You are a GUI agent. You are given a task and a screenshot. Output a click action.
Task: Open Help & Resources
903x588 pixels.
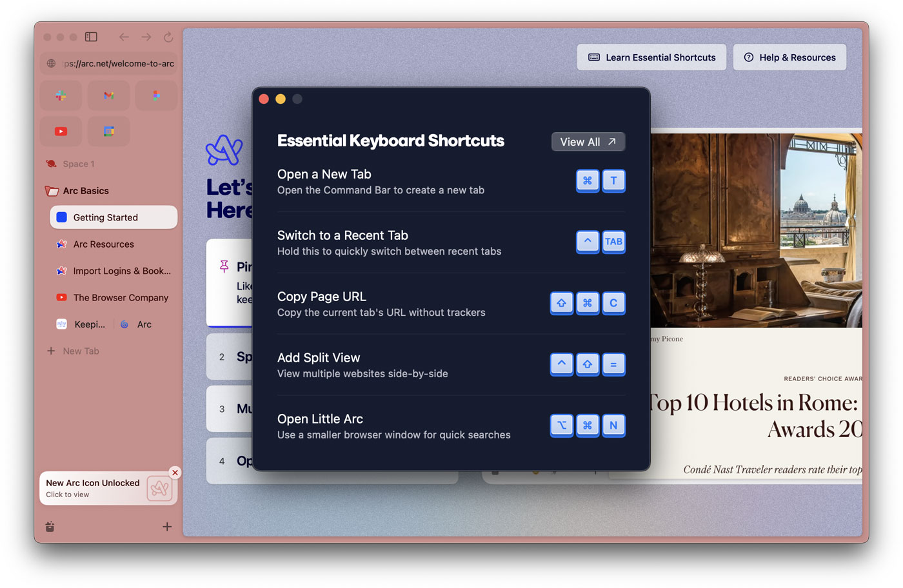coord(789,57)
